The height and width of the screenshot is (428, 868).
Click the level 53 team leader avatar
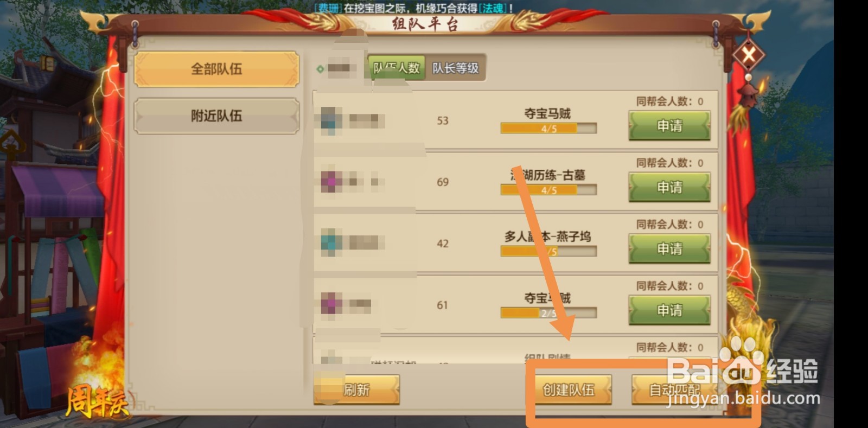tap(331, 120)
